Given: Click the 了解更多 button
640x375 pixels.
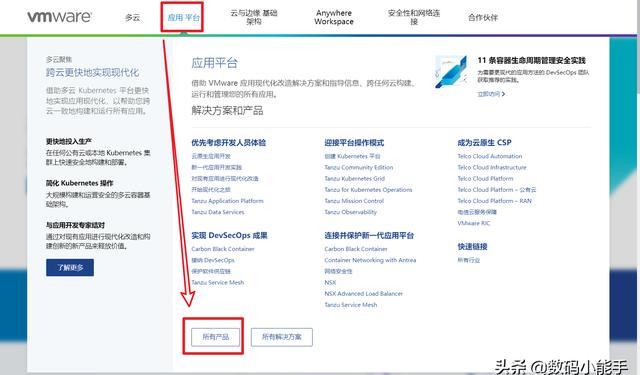Looking at the screenshot, I should click(70, 267).
